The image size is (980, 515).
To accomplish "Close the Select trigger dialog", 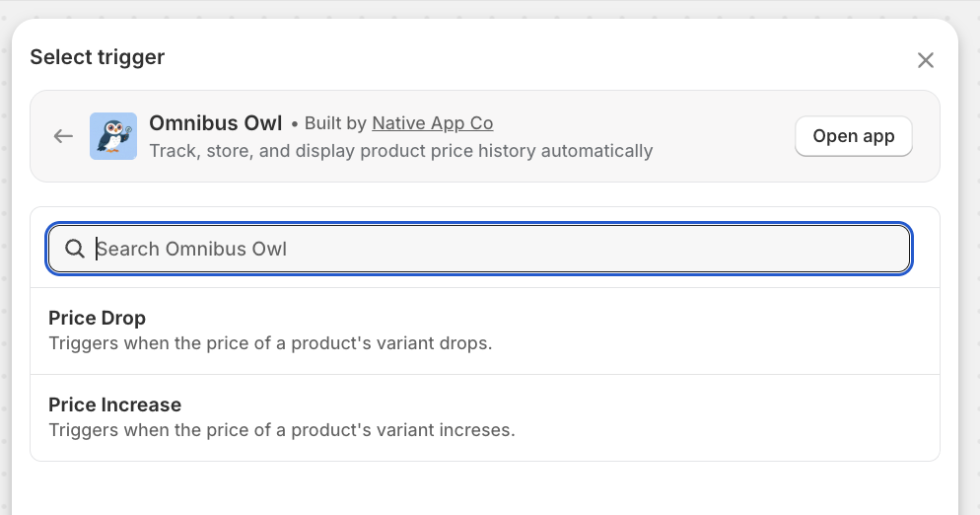I will point(925,60).
